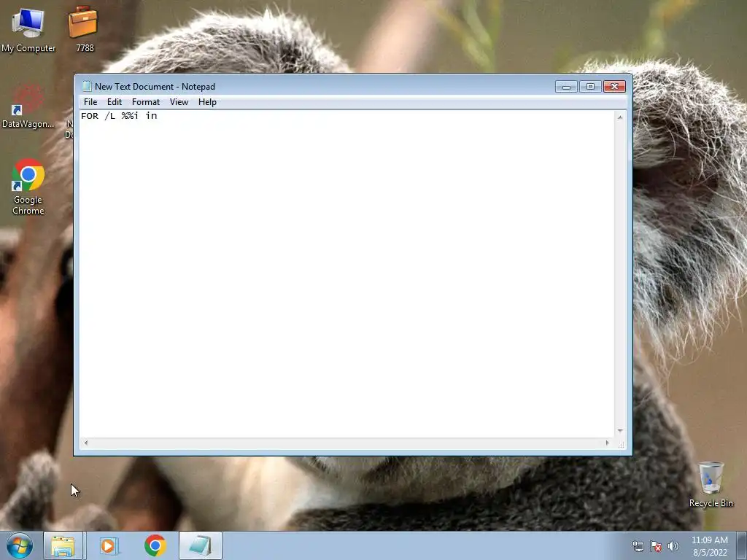This screenshot has height=560, width=747.
Task: Select the DataWagon desktop shortcut
Action: pyautogui.click(x=28, y=106)
